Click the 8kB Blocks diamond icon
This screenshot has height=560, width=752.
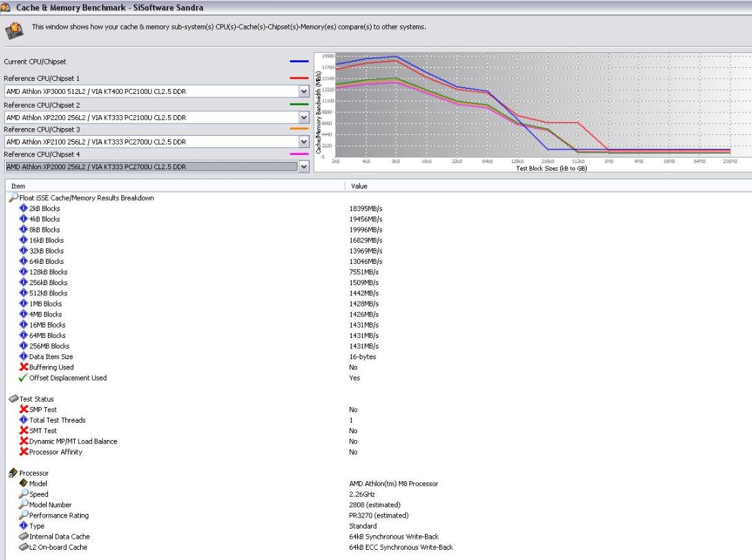click(x=23, y=229)
